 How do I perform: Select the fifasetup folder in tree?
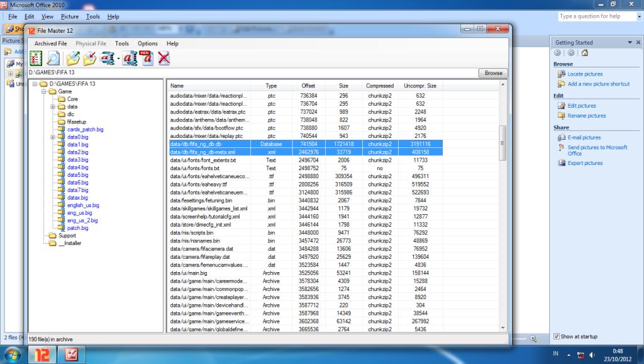[x=77, y=122]
